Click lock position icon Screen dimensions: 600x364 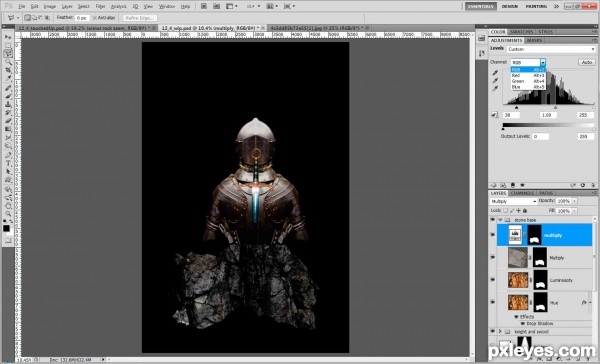click(x=518, y=211)
